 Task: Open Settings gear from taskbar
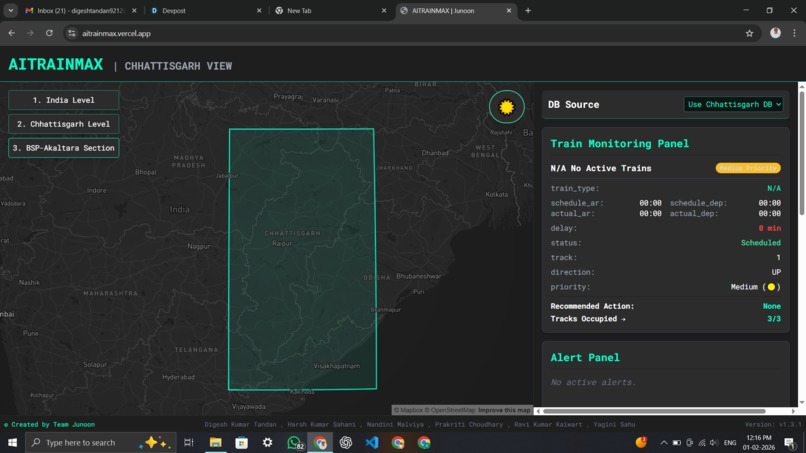click(268, 442)
